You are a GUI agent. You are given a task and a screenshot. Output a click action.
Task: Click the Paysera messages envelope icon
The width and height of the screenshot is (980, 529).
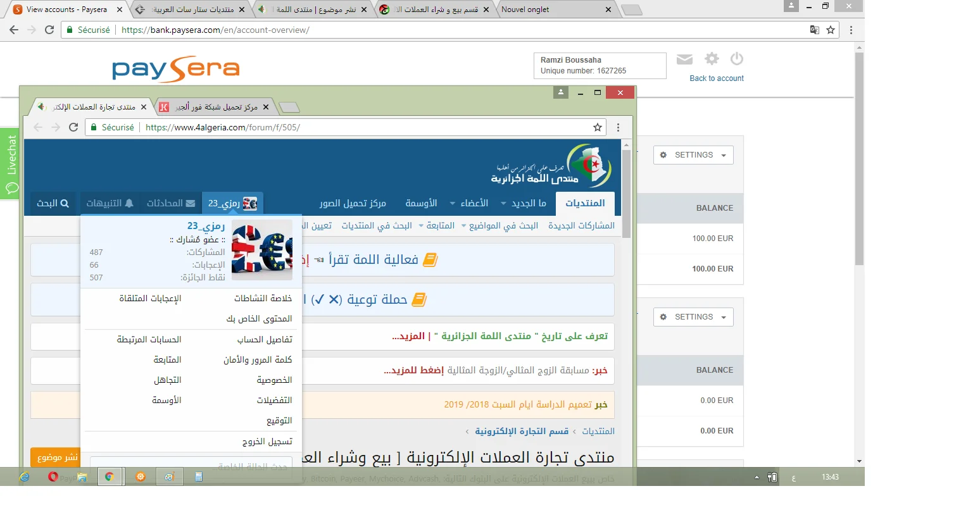pos(684,59)
